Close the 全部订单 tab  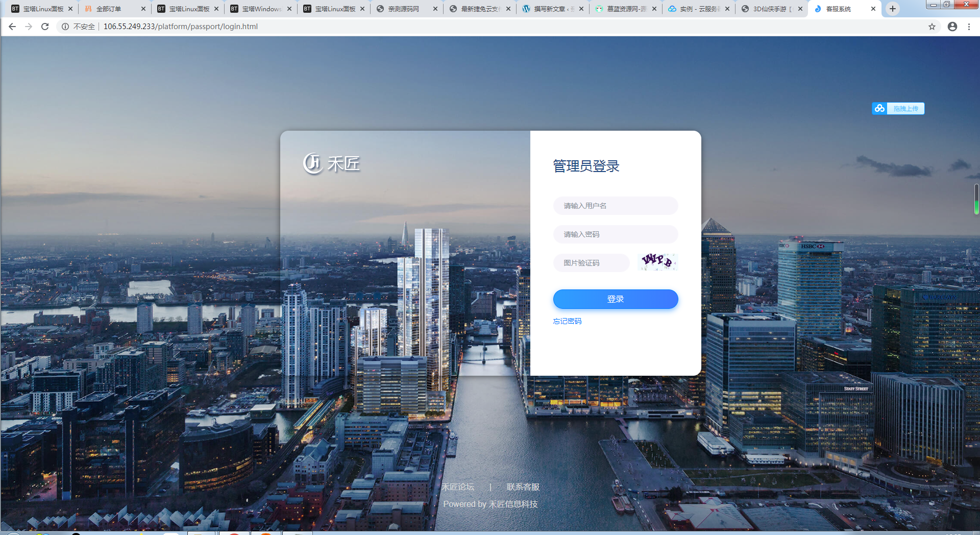[143, 9]
